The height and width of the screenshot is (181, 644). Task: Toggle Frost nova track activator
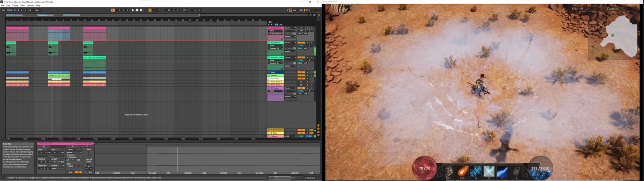(x=301, y=28)
